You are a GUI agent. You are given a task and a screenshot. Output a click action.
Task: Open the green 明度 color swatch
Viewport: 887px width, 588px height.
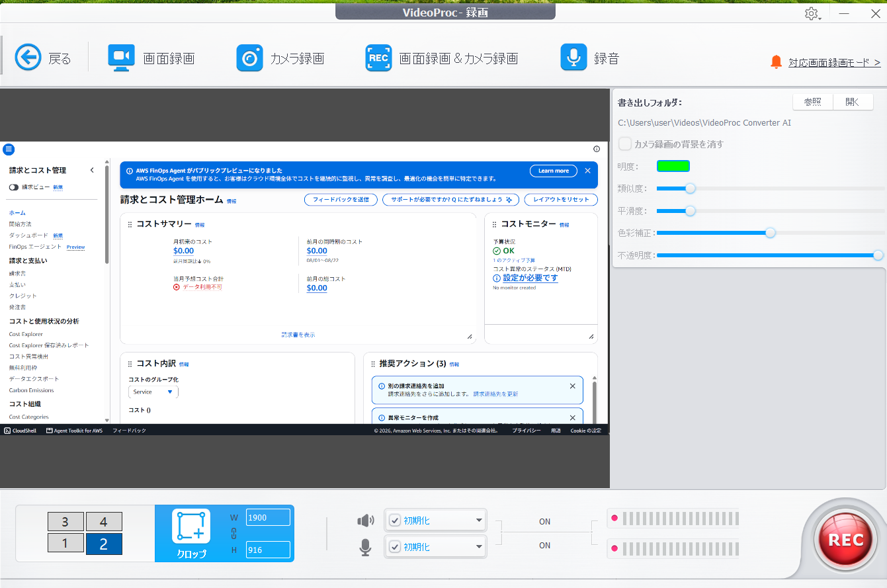pos(673,166)
